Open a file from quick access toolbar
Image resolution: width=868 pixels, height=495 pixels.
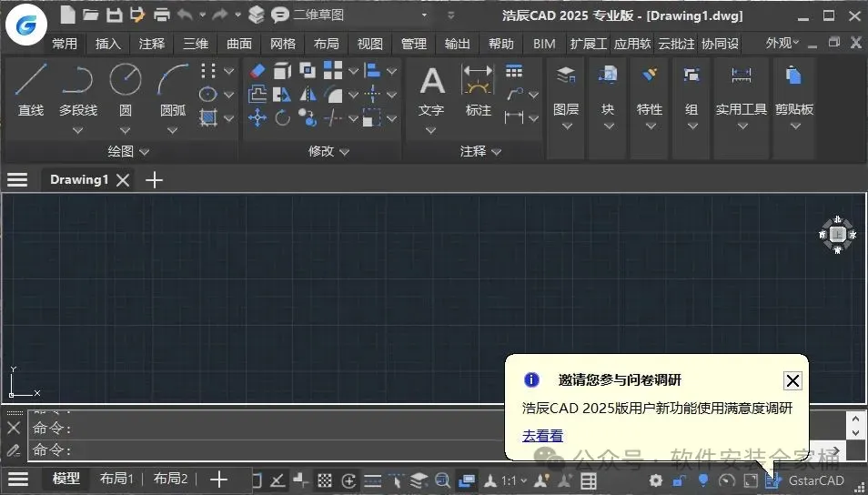(90, 15)
